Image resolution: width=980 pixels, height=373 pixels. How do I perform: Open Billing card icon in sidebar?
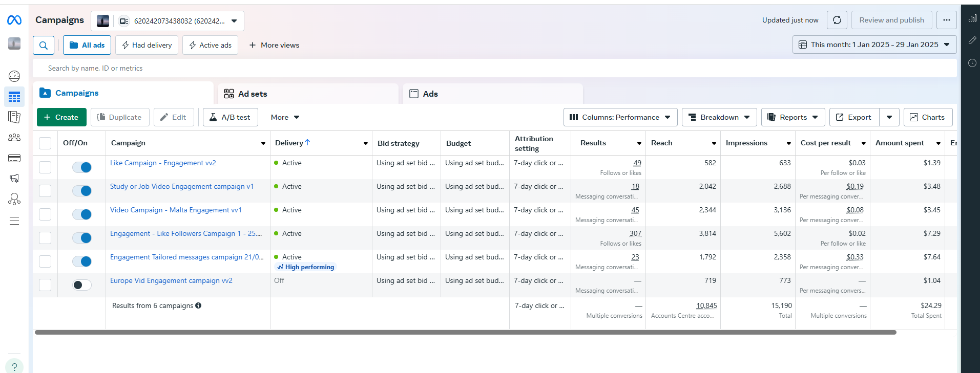[x=14, y=158]
